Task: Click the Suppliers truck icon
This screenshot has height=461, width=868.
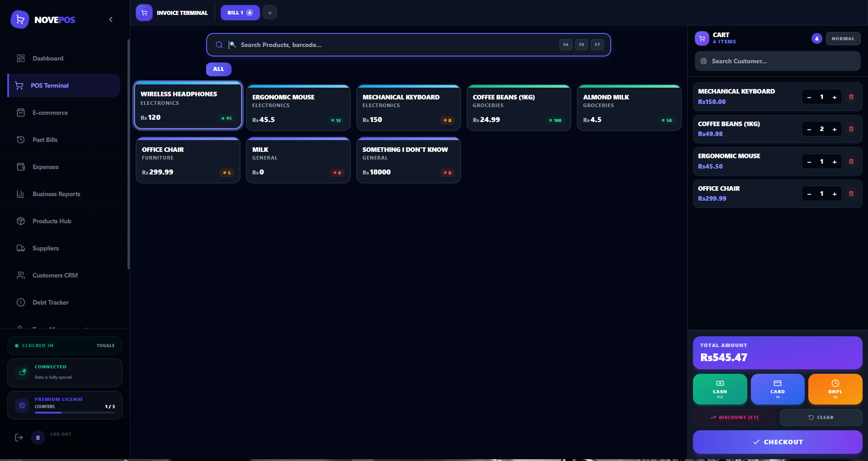Action: (21, 248)
